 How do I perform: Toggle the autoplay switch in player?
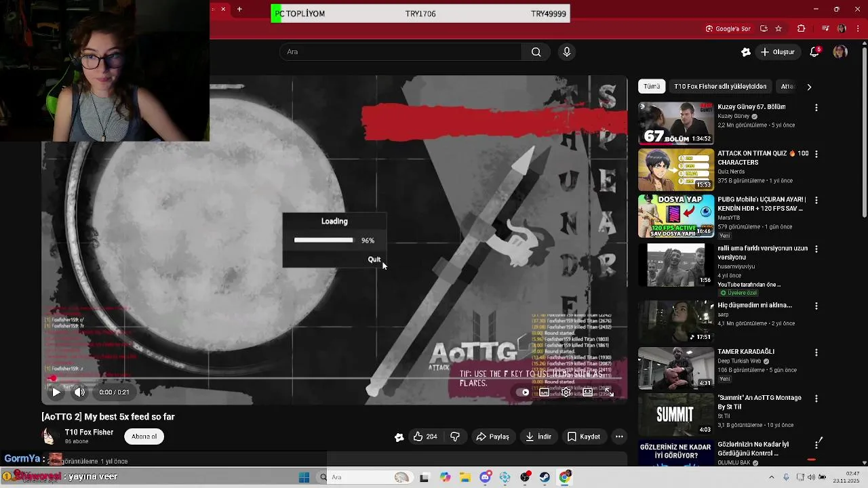[523, 392]
